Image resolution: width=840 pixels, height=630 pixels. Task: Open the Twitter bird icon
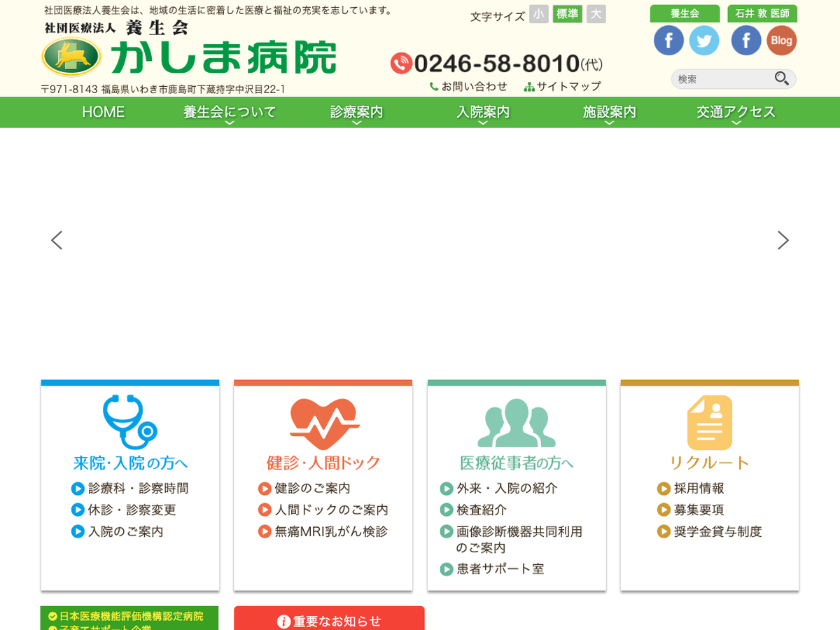pyautogui.click(x=704, y=41)
